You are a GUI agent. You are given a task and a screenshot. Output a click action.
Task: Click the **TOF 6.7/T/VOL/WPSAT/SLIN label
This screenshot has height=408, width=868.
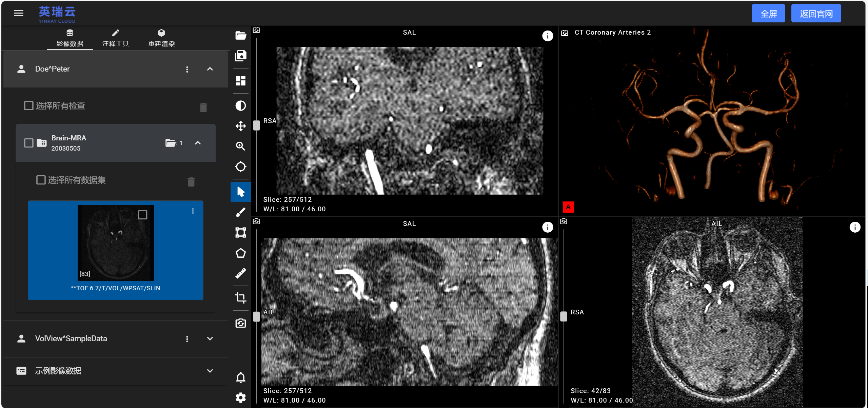click(x=115, y=288)
